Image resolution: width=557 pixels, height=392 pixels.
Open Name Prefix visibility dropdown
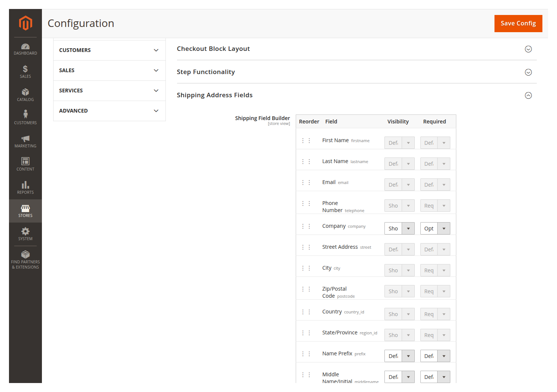coord(399,356)
